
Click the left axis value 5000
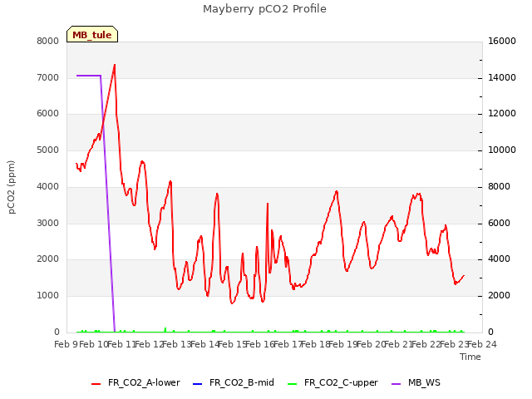tap(48, 150)
